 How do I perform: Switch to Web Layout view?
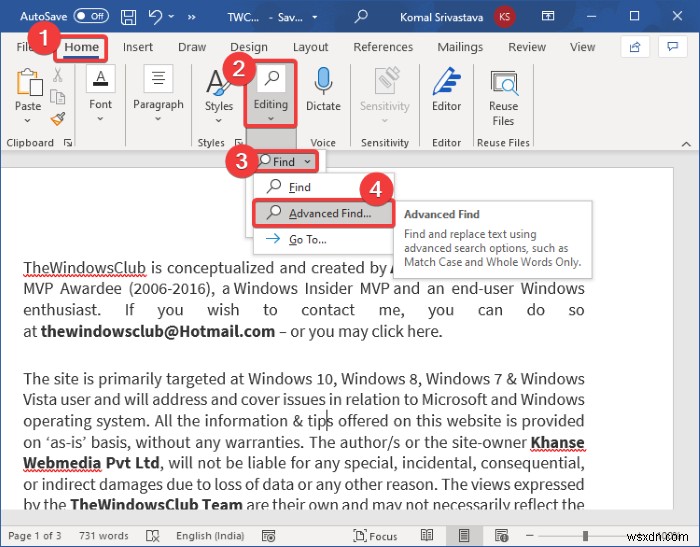tap(501, 535)
